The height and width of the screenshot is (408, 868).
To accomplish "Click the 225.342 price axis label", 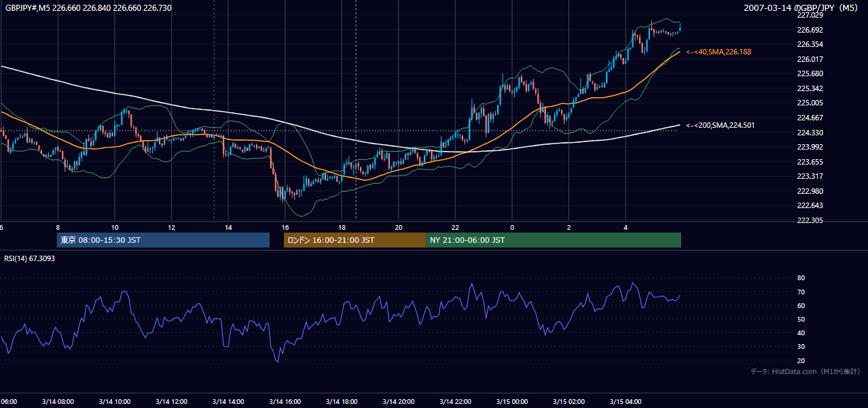I will pos(810,88).
